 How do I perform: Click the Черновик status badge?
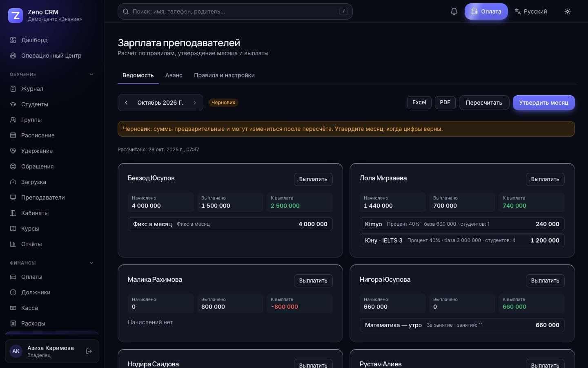click(x=223, y=103)
